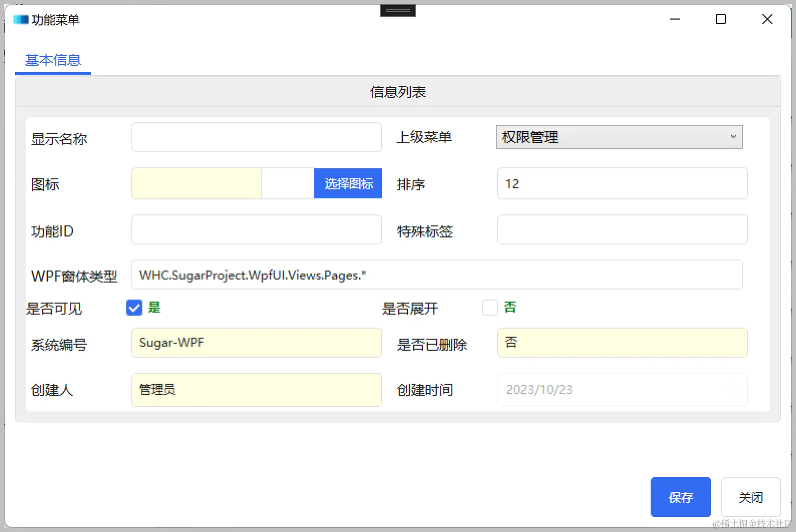The width and height of the screenshot is (796, 532).
Task: Maximize the 功能菜单 window
Action: pyautogui.click(x=721, y=19)
